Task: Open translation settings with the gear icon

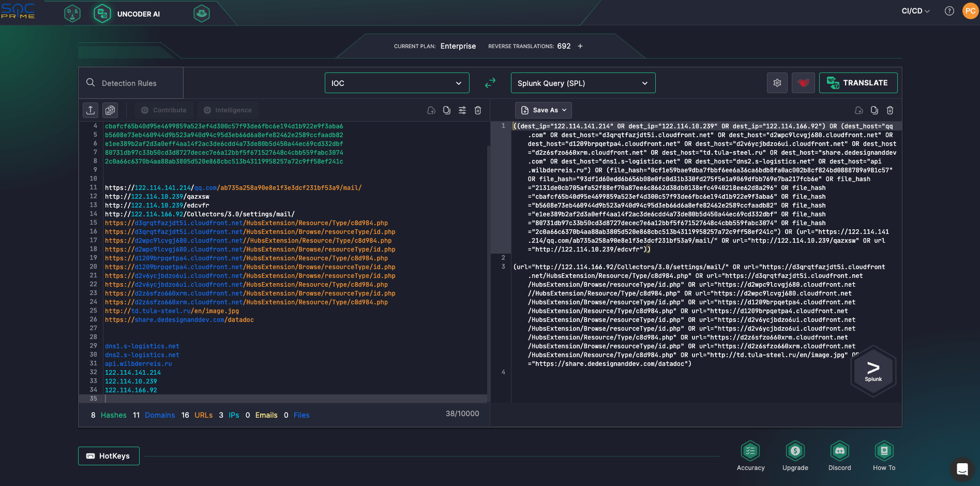Action: 777,83
